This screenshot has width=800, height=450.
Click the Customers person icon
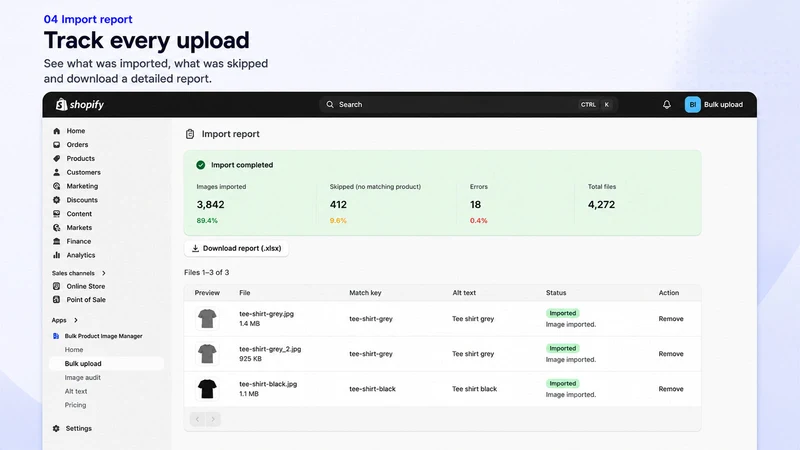coord(57,172)
